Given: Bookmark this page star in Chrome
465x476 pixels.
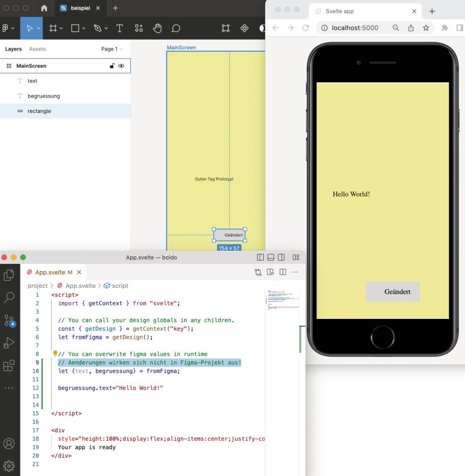Looking at the screenshot, I should (x=426, y=28).
